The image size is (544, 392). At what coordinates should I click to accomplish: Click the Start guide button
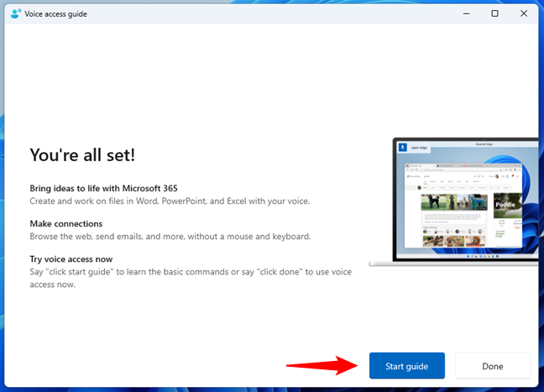pos(406,366)
